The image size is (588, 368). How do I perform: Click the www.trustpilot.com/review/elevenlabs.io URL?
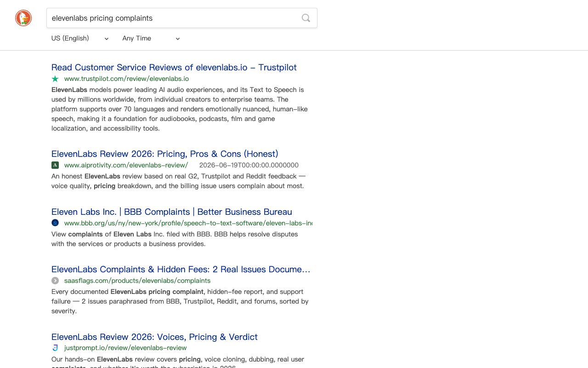click(x=126, y=79)
